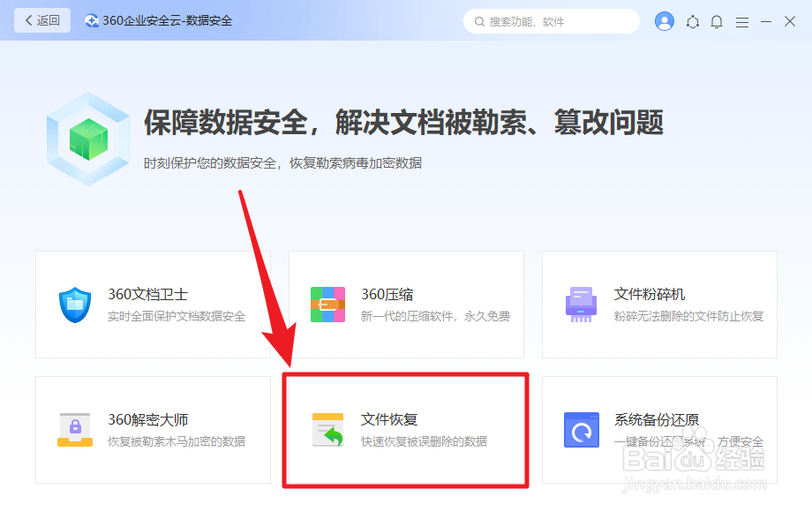Open 文件恢复 title text
This screenshot has height=512, width=812.
tap(389, 420)
